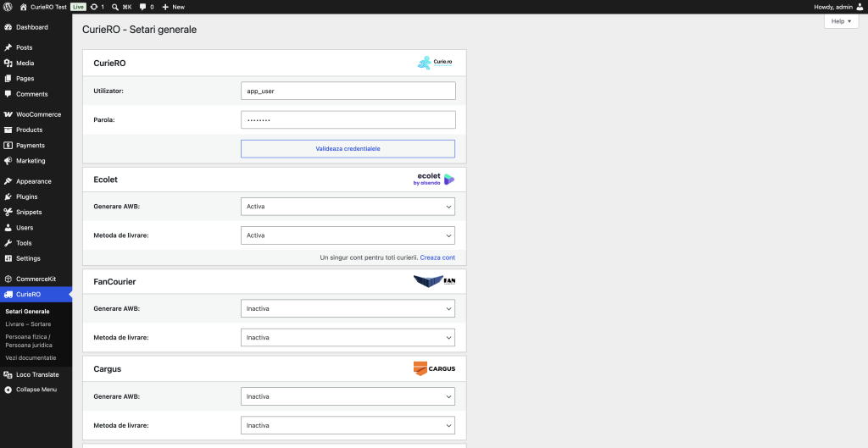The width and height of the screenshot is (868, 448).
Task: Click the Cargus logo
Action: 435,368
